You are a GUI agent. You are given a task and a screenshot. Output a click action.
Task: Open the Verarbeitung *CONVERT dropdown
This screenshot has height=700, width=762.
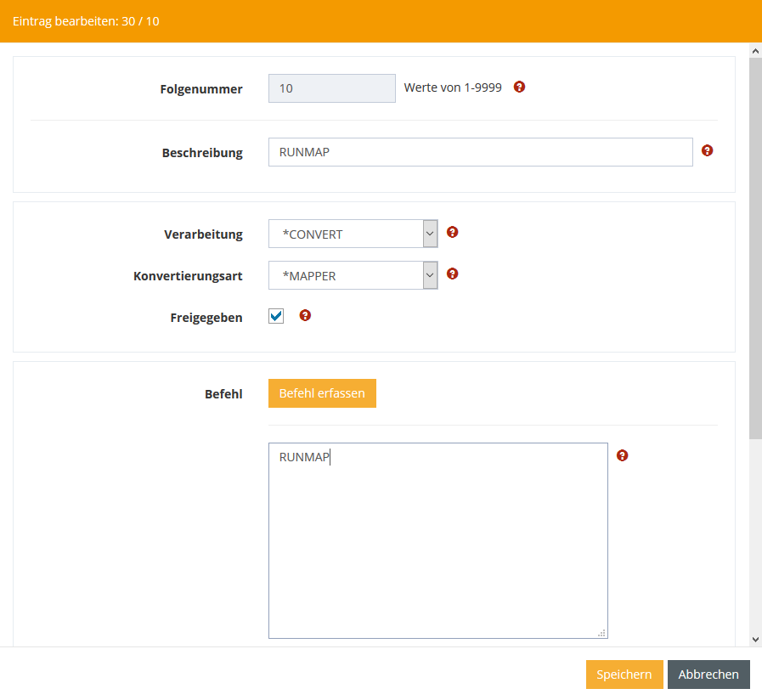(353, 234)
